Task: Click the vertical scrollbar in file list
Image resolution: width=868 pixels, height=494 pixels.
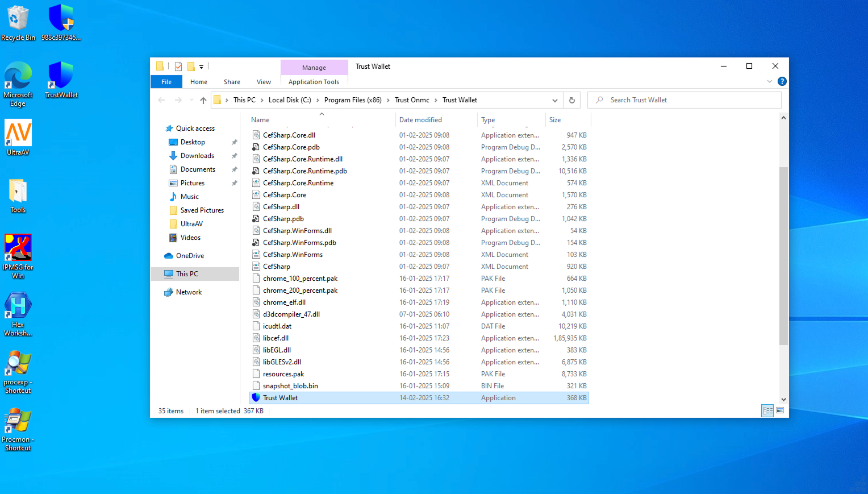Action: click(x=783, y=256)
